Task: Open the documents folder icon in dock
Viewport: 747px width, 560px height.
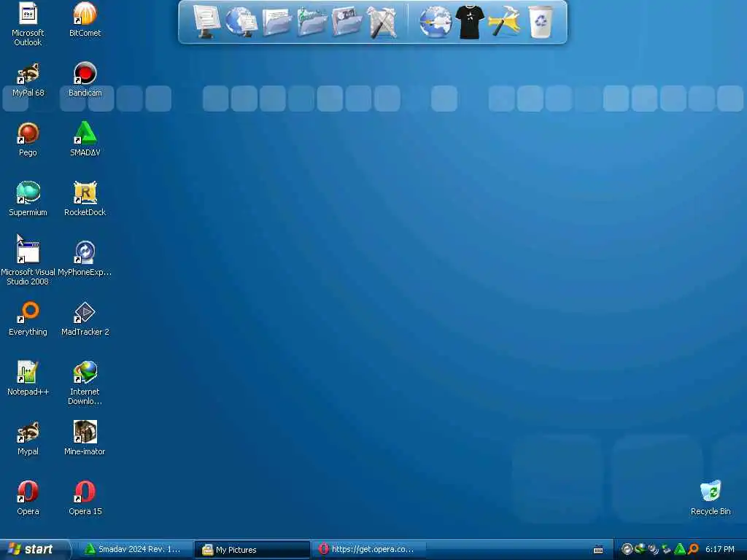Action: click(x=276, y=22)
